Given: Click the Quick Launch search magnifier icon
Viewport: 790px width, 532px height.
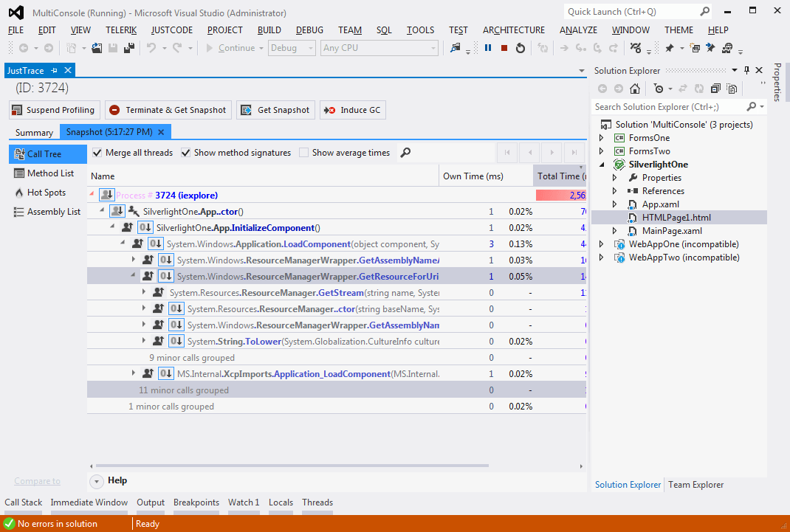Looking at the screenshot, I should (705, 12).
